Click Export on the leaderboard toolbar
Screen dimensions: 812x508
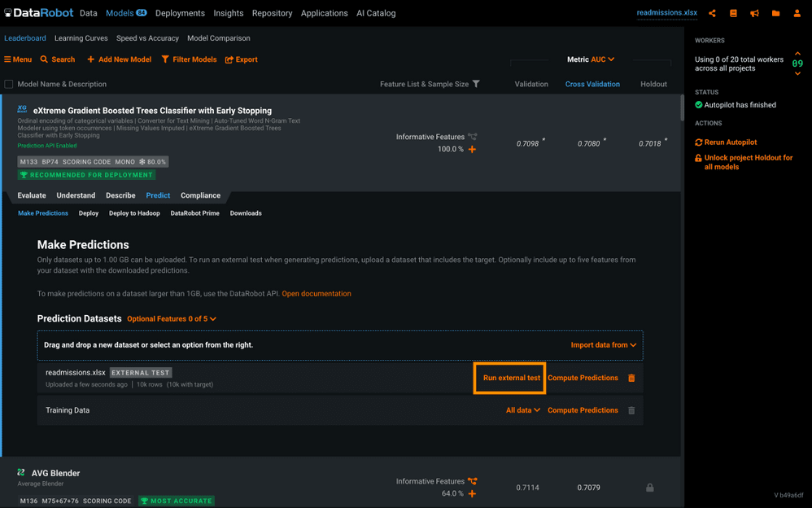242,59
